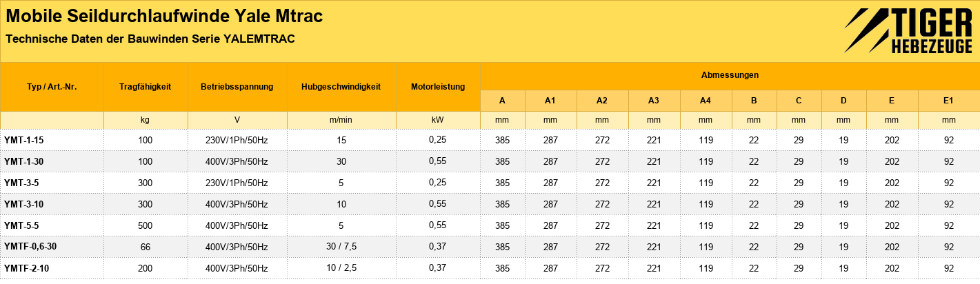Click the Betriebsspannung column header
This screenshot has height=284, width=980.
coord(237,87)
